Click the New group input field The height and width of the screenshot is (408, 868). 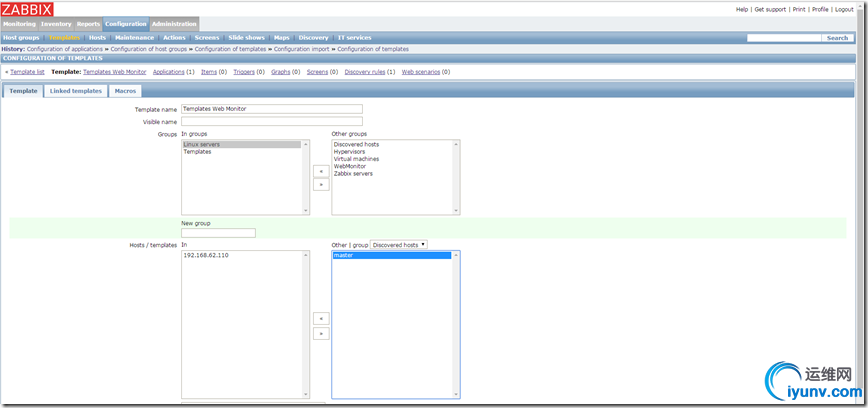(218, 233)
